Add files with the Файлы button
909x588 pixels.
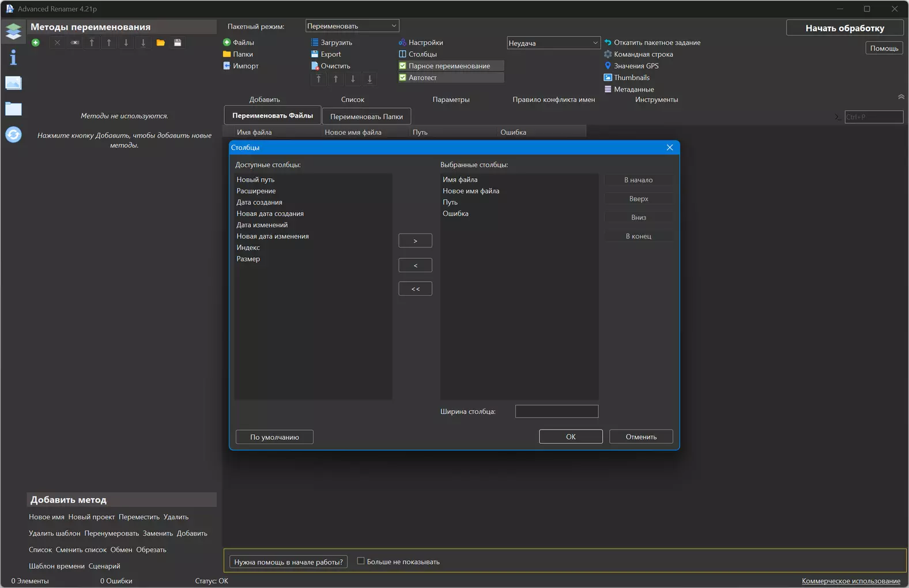(x=239, y=42)
